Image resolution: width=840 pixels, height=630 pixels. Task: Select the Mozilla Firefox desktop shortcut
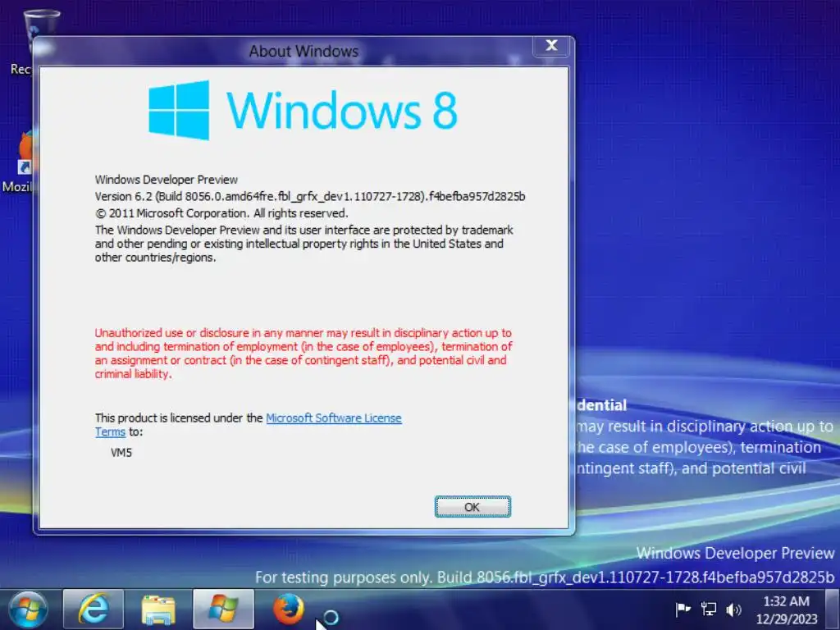tap(18, 161)
